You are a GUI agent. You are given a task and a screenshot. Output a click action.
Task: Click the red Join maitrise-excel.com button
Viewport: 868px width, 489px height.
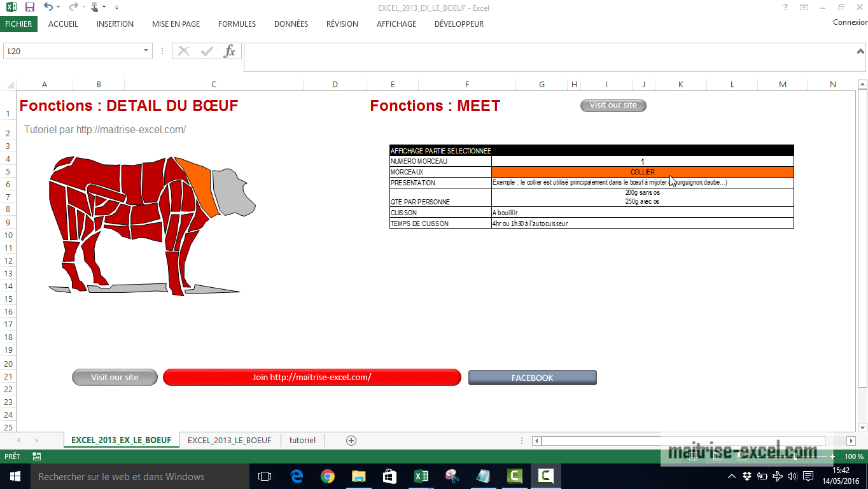(x=312, y=378)
